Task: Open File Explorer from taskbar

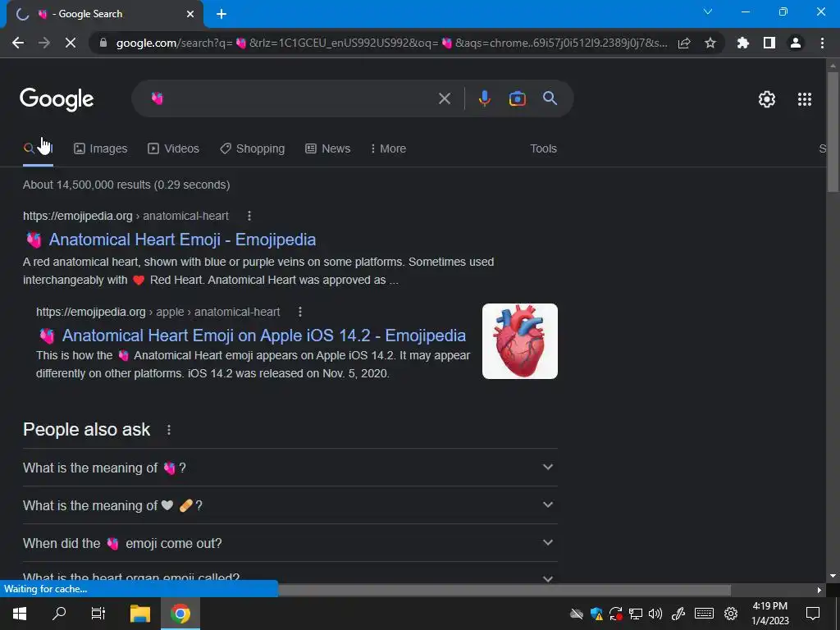Action: point(139,614)
